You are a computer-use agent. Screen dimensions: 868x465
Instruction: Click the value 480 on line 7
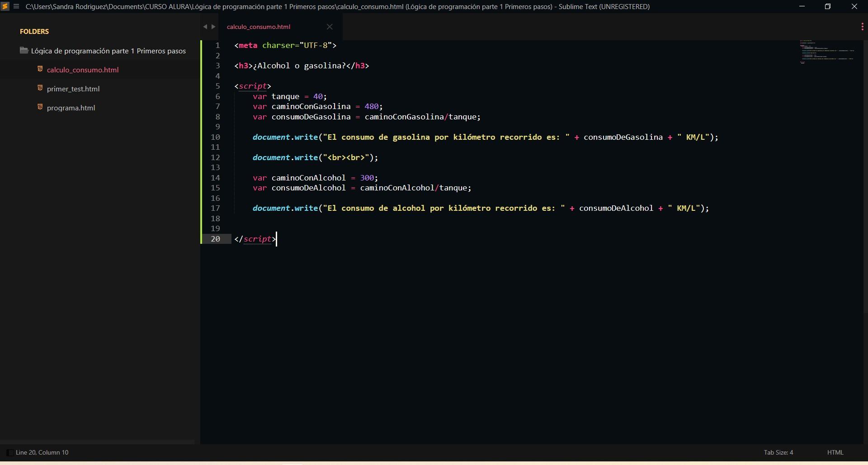pos(371,106)
